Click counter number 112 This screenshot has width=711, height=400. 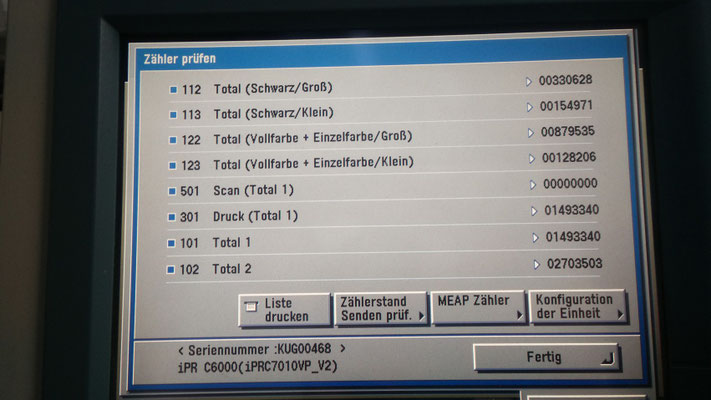coord(191,90)
